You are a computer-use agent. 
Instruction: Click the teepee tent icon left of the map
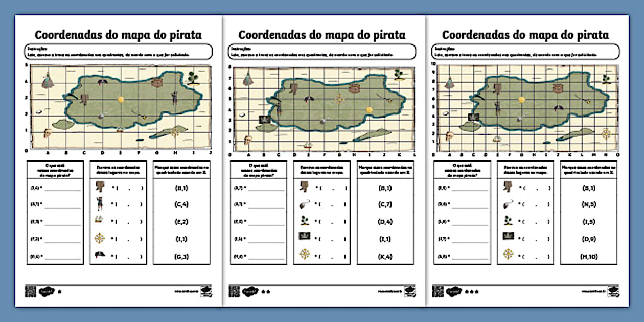click(x=48, y=80)
